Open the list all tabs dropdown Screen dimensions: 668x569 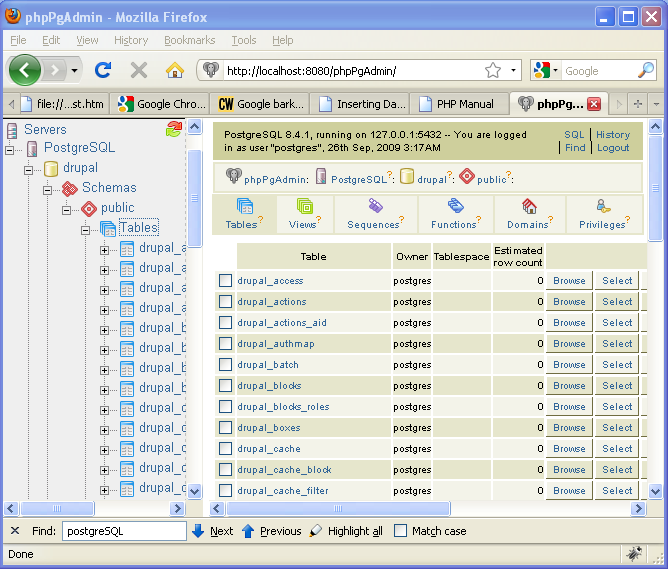[x=656, y=103]
